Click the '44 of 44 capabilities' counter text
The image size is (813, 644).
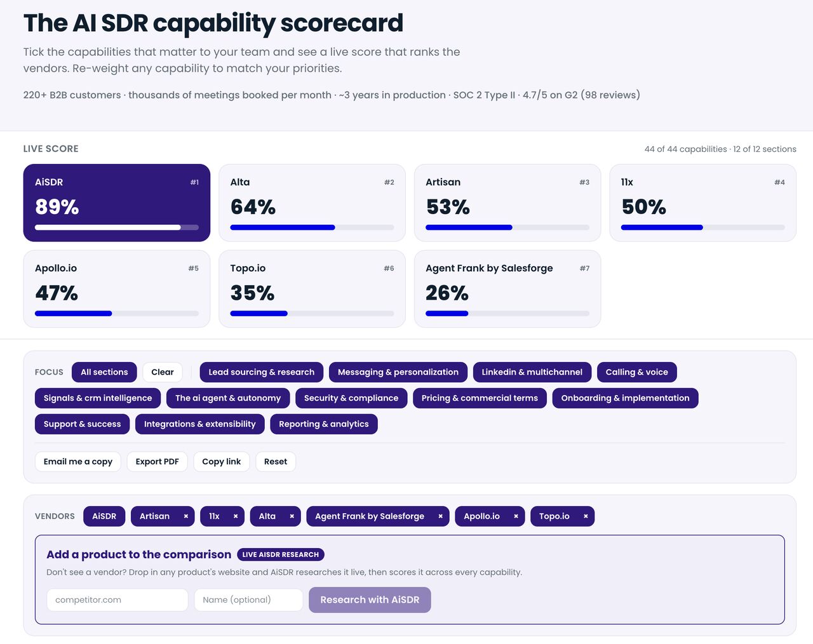point(685,149)
